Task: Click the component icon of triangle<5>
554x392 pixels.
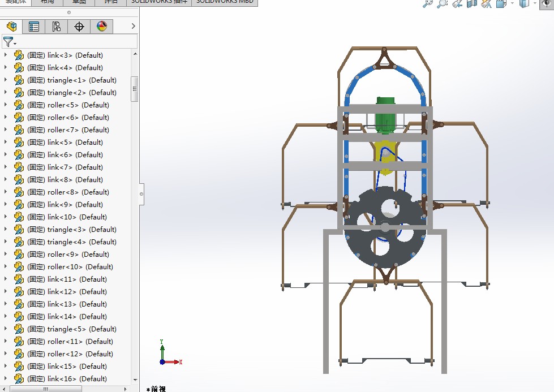Action: pyautogui.click(x=19, y=329)
